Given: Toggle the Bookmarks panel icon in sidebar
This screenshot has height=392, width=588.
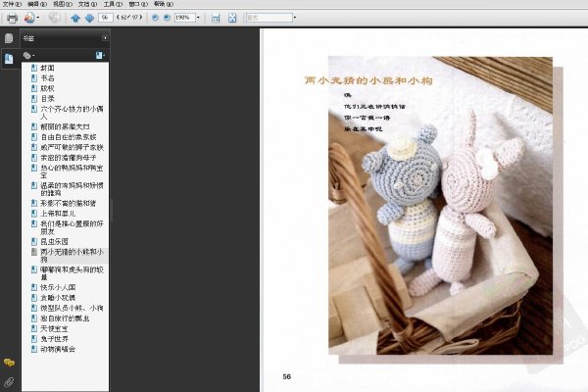Looking at the screenshot, I should (x=9, y=59).
